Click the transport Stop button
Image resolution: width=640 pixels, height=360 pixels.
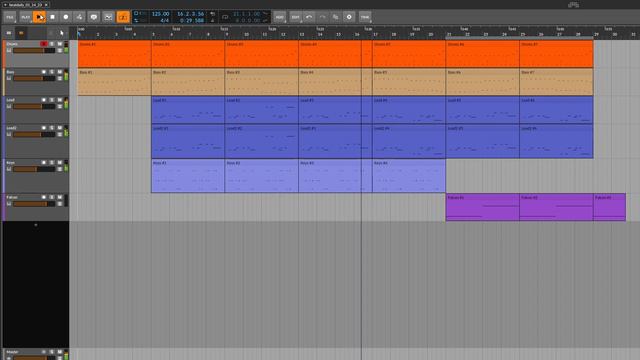pos(52,17)
